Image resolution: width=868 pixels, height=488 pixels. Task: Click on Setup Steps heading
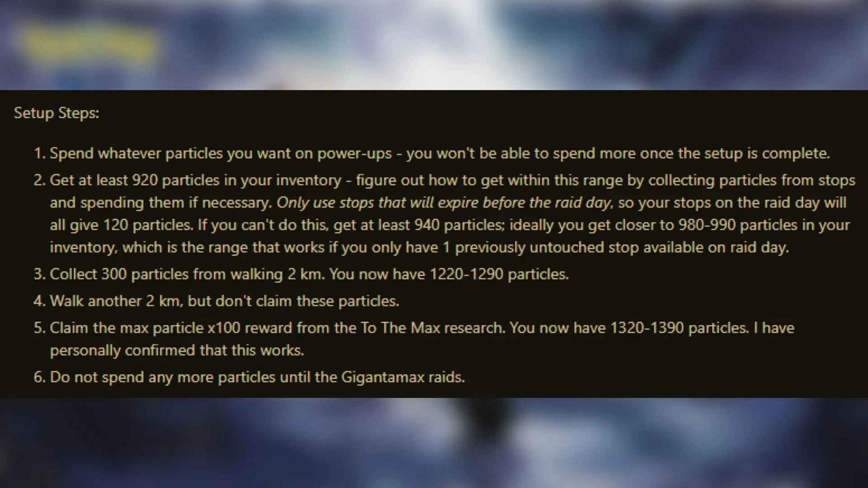(x=56, y=113)
